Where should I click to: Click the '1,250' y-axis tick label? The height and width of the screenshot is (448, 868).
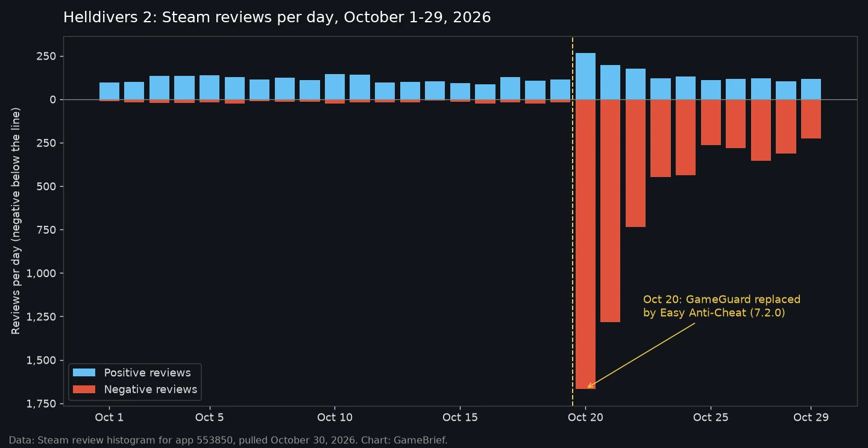tap(42, 317)
